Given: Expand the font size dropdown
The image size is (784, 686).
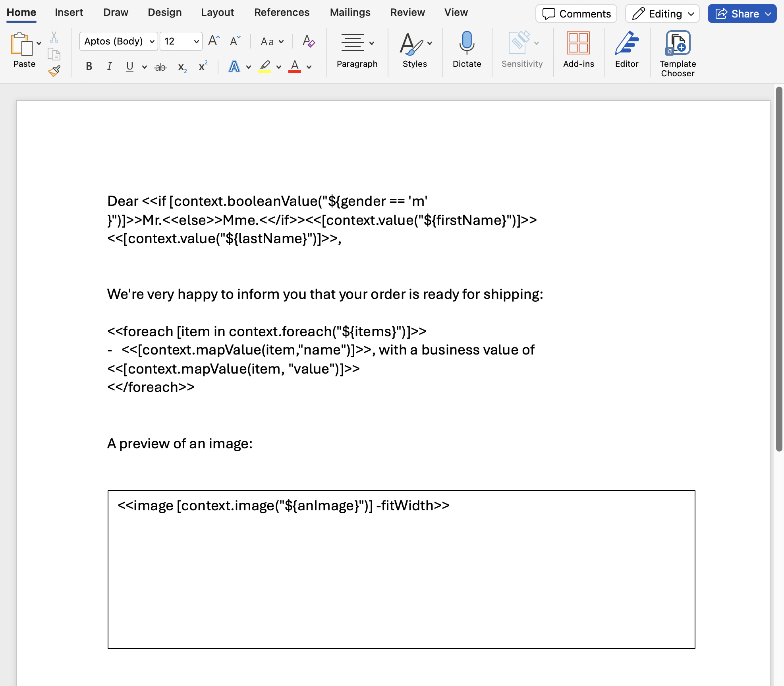Looking at the screenshot, I should pyautogui.click(x=196, y=41).
